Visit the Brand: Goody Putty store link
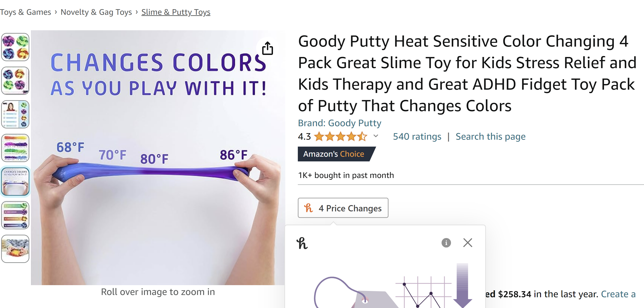This screenshot has height=308, width=644. pyautogui.click(x=339, y=123)
